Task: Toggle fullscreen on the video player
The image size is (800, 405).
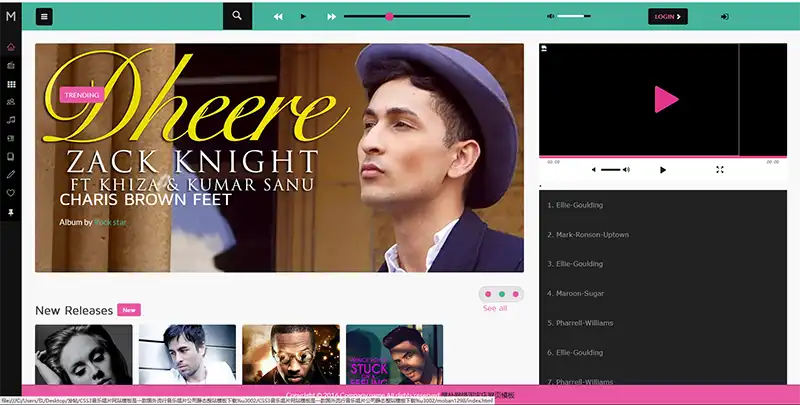Action: pyautogui.click(x=719, y=170)
